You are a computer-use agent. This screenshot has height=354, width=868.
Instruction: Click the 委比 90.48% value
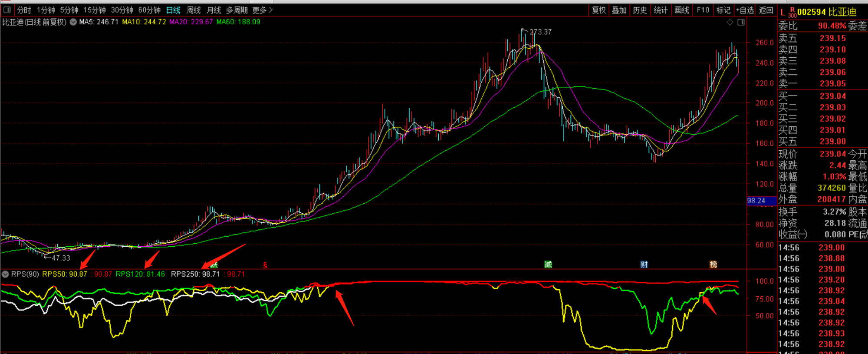pyautogui.click(x=832, y=26)
